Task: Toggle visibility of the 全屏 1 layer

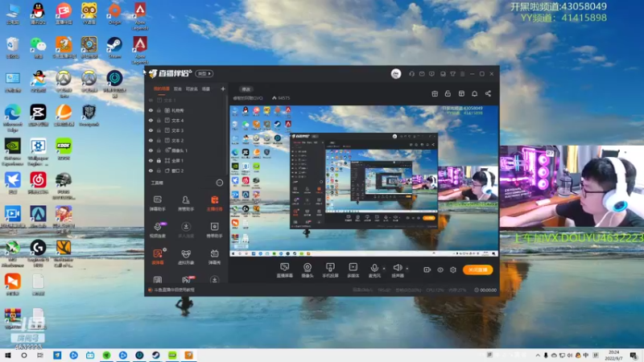Action: (151, 160)
